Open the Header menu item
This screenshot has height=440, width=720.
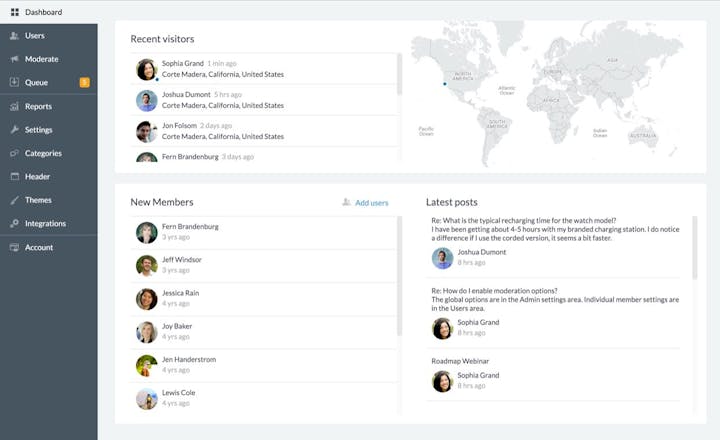coord(38,177)
